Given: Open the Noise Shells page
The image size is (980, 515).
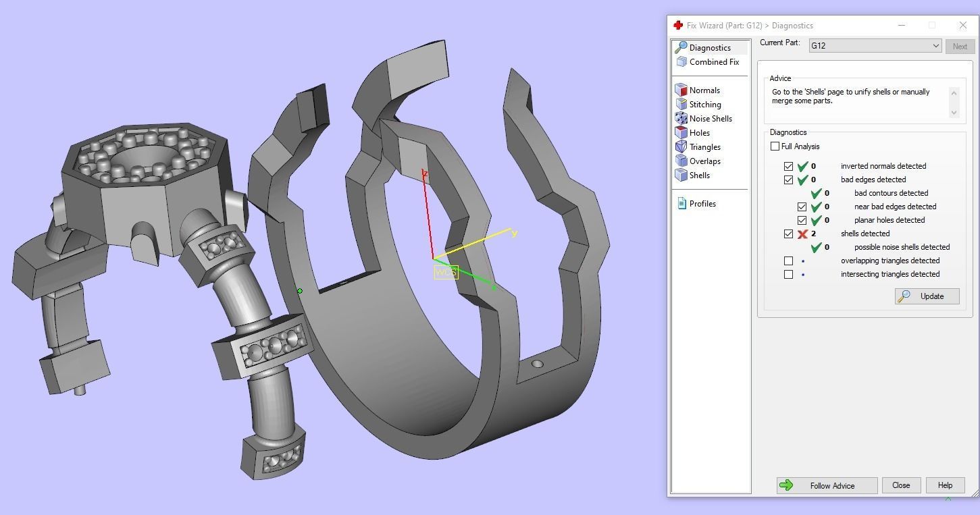Looking at the screenshot, I should (711, 118).
